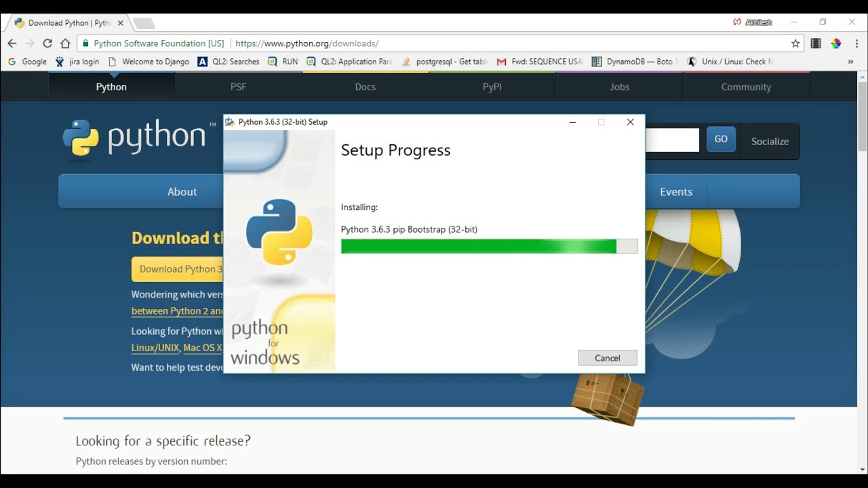Click 'Looking for a specific release?' heading
The width and height of the screenshot is (868, 488).
[x=163, y=441]
